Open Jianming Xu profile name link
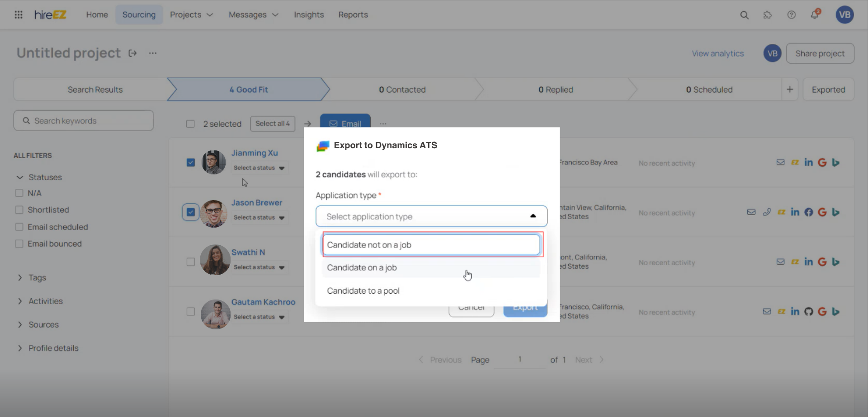868x417 pixels. pyautogui.click(x=255, y=153)
